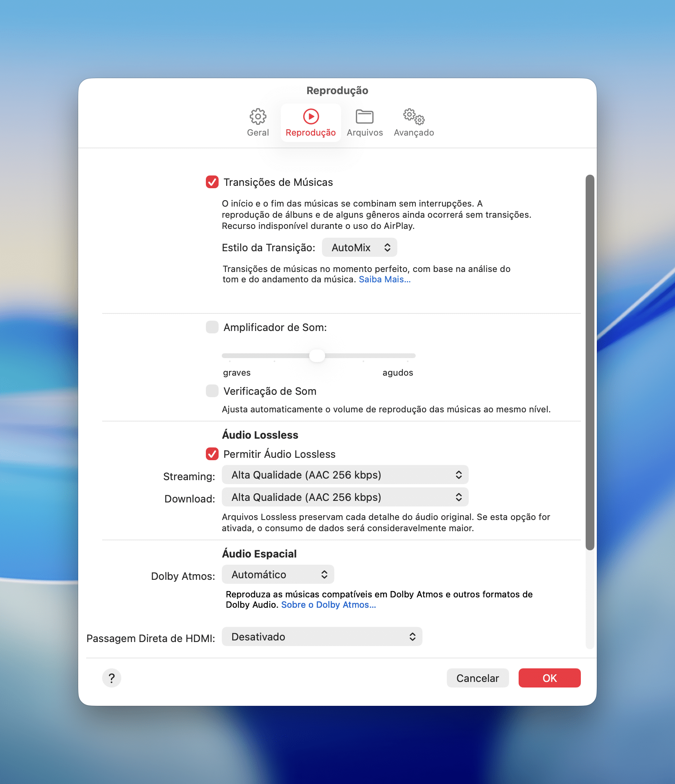The width and height of the screenshot is (675, 784).
Task: Enable the Verificação de Som checkbox
Action: (x=212, y=391)
